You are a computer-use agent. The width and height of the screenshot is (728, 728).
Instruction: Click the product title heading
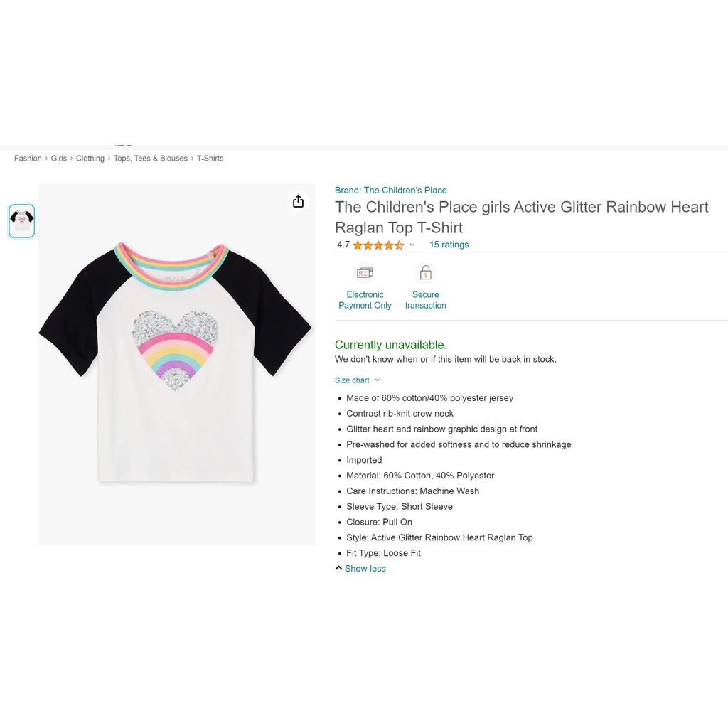(x=521, y=217)
